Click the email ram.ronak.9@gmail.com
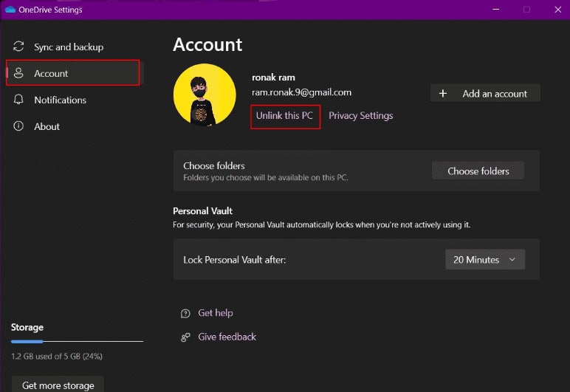Screen dimensions: 570x392 (x=302, y=92)
